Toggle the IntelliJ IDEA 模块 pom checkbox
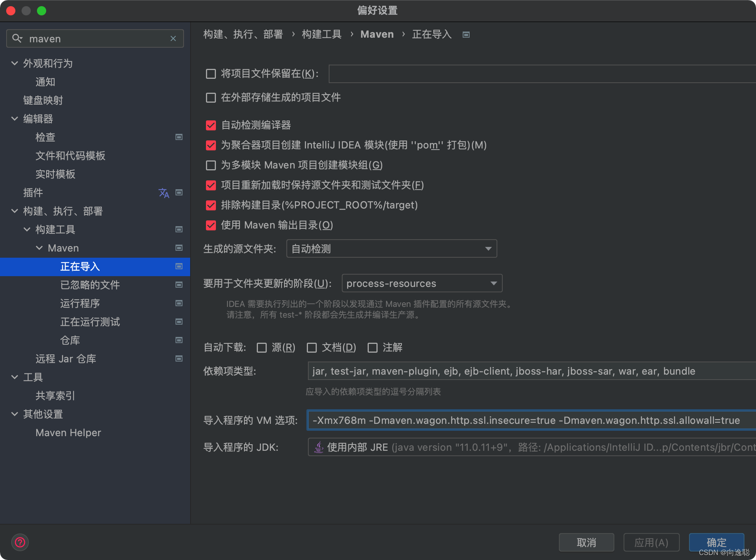The image size is (756, 560). (211, 145)
